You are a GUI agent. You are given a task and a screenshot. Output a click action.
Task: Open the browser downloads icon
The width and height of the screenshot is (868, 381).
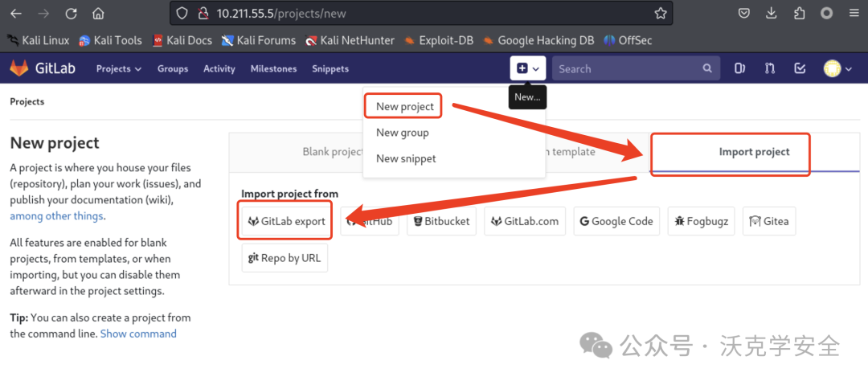[x=771, y=14]
